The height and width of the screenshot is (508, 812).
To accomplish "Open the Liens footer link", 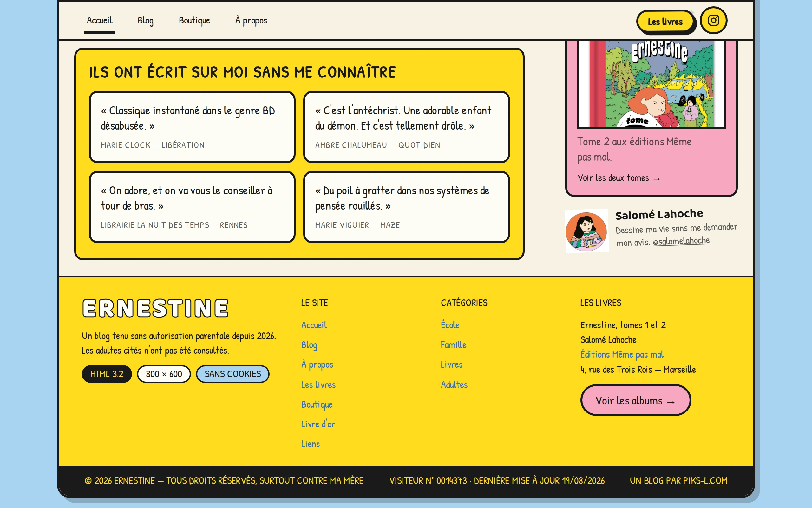I will tap(311, 444).
